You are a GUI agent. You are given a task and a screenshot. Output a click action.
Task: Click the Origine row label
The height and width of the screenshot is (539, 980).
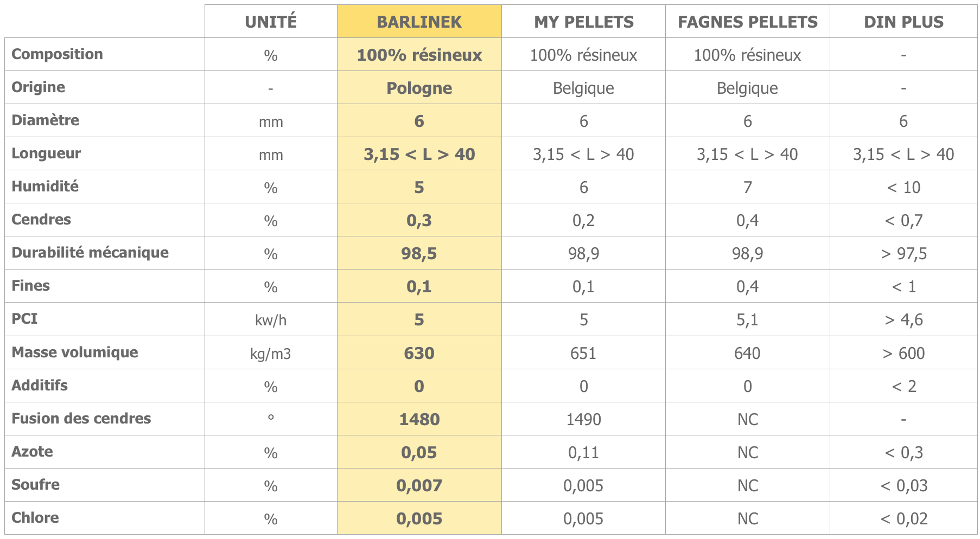coord(38,87)
